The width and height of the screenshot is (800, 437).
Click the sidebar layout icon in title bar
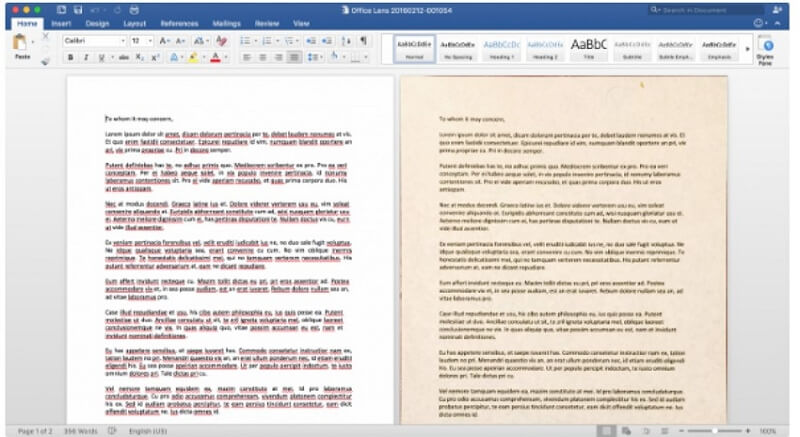61,10
